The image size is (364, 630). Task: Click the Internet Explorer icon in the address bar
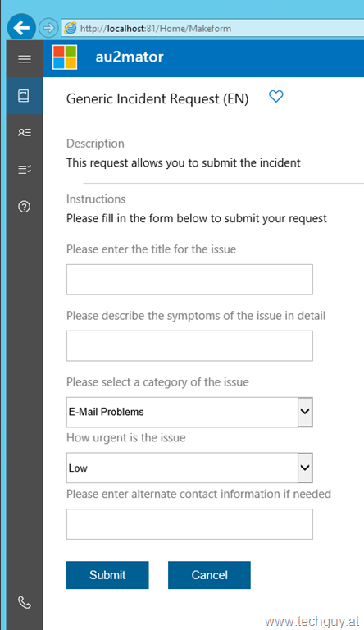(x=71, y=28)
